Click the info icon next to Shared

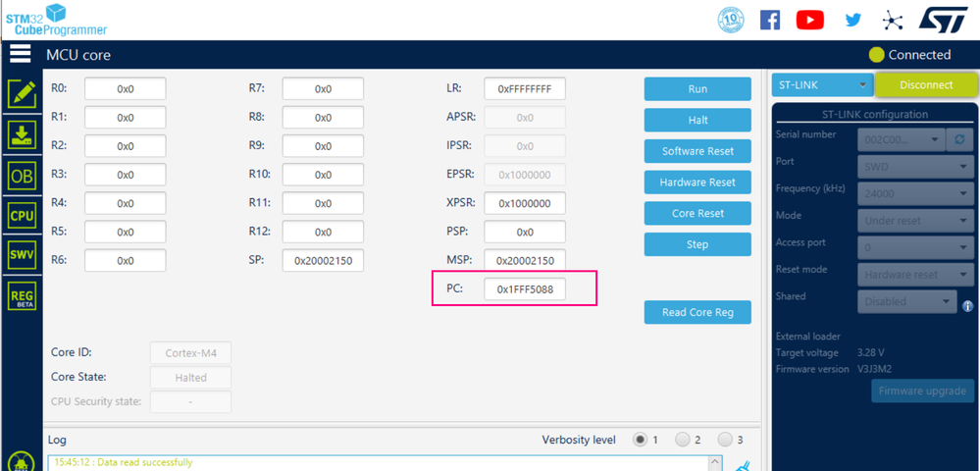tap(967, 306)
